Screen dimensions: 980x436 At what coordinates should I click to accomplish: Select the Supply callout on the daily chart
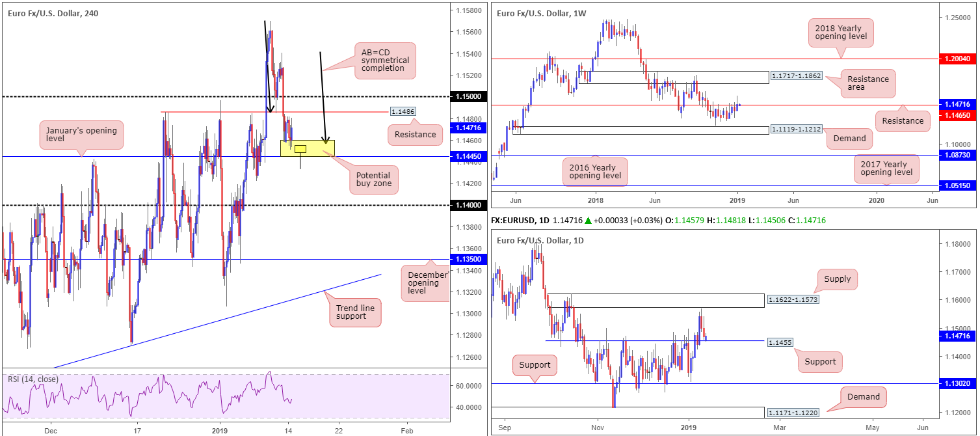838,279
